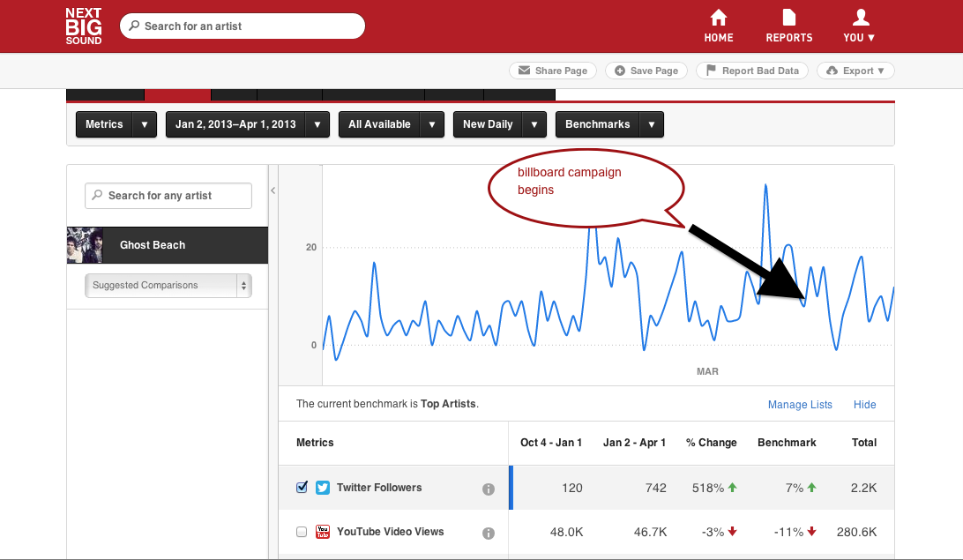The height and width of the screenshot is (560, 963).
Task: Open the You account menu
Action: pos(861,26)
